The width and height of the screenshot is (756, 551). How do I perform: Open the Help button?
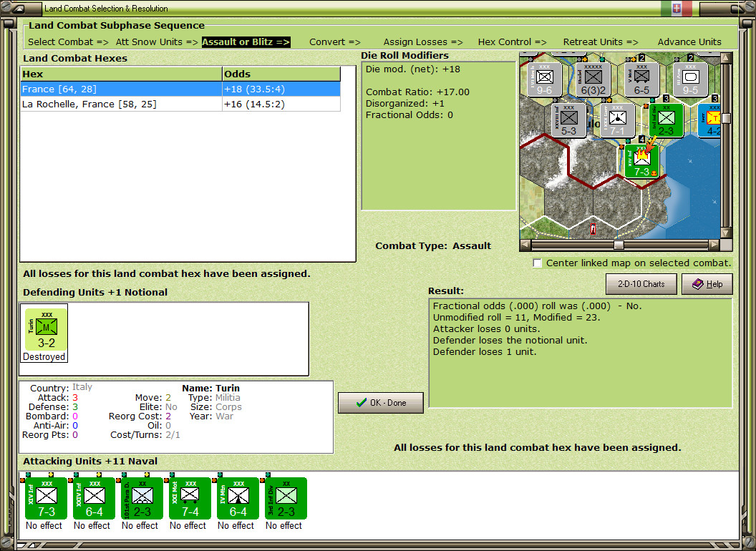(707, 284)
